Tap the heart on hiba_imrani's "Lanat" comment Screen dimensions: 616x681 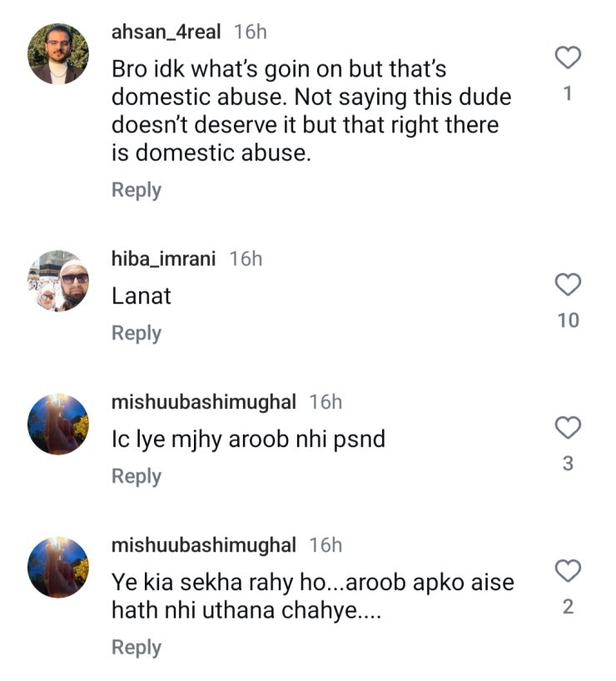568,286
